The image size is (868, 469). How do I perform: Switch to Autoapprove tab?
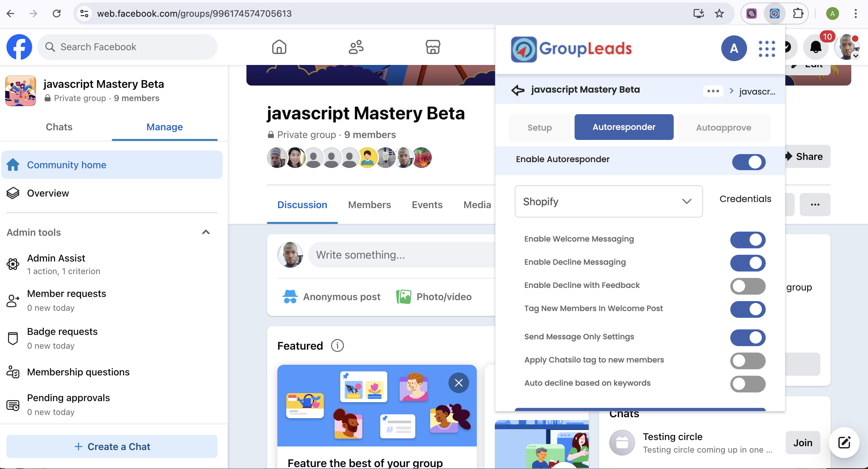pyautogui.click(x=723, y=127)
